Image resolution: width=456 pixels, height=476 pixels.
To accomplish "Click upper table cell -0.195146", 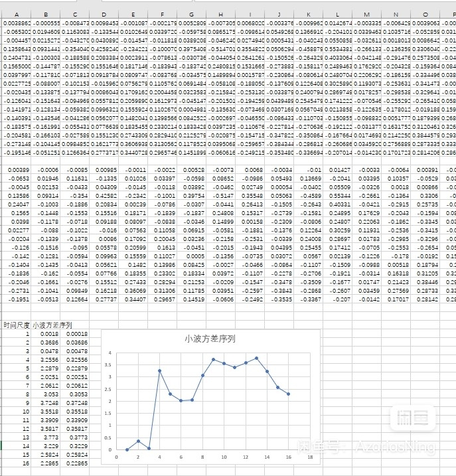I will click(17, 153).
